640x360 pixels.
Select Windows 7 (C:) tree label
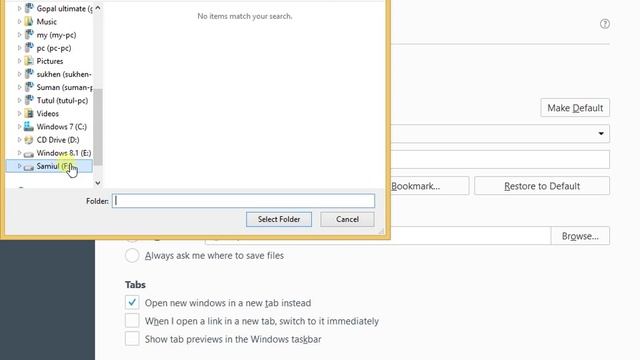62,127
